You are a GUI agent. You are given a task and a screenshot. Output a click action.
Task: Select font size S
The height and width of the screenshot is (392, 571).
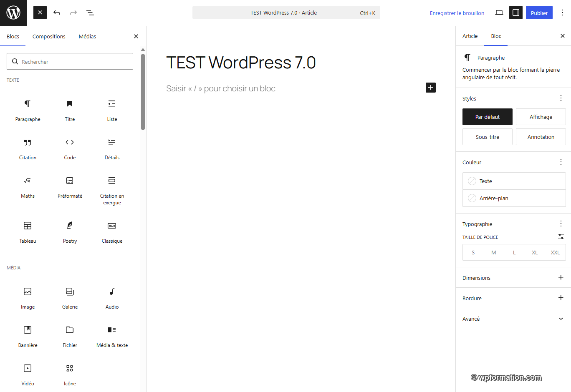473,252
